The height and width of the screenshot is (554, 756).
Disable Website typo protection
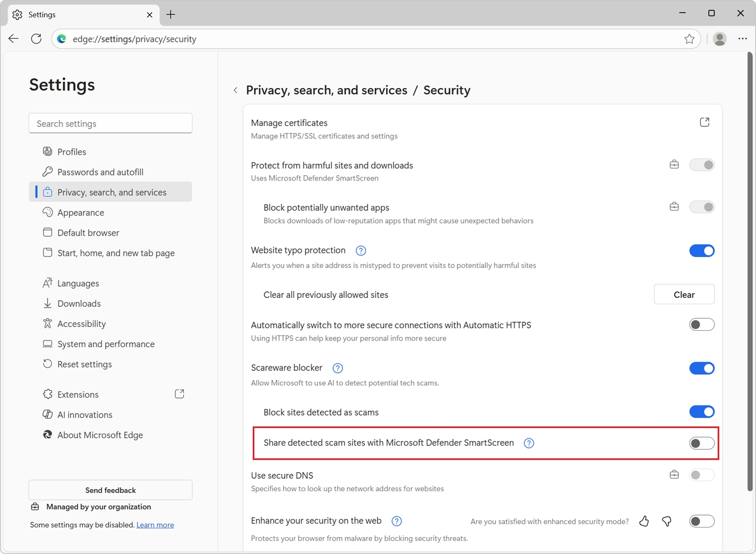click(x=701, y=251)
